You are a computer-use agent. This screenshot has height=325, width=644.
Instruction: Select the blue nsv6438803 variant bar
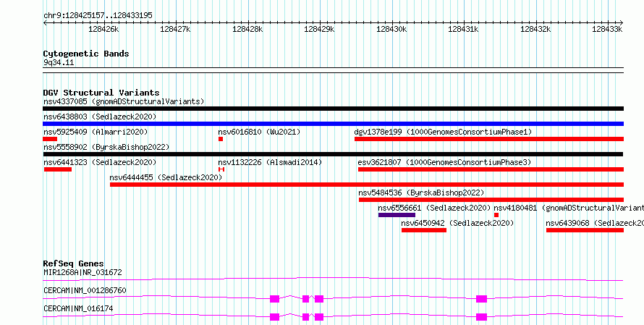coord(333,124)
